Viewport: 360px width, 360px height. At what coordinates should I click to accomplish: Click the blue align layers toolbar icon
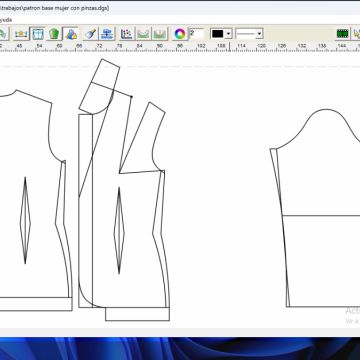(x=107, y=34)
